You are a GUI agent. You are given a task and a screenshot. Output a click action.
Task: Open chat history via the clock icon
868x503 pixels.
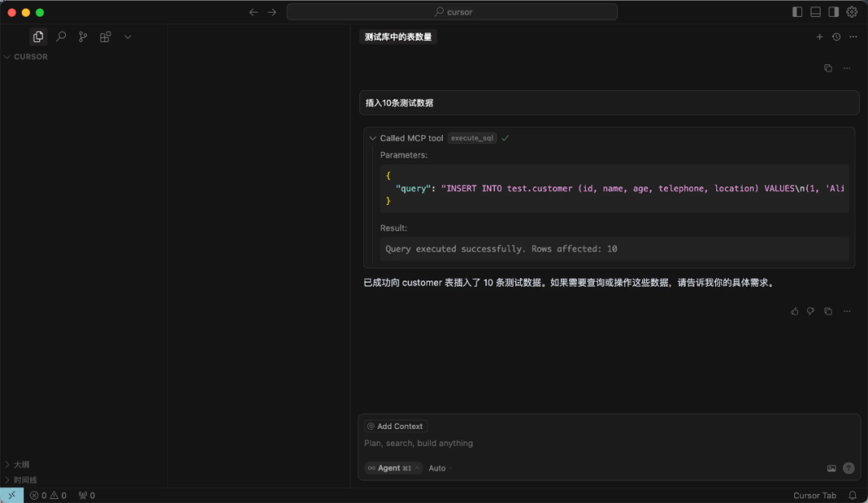pos(836,36)
